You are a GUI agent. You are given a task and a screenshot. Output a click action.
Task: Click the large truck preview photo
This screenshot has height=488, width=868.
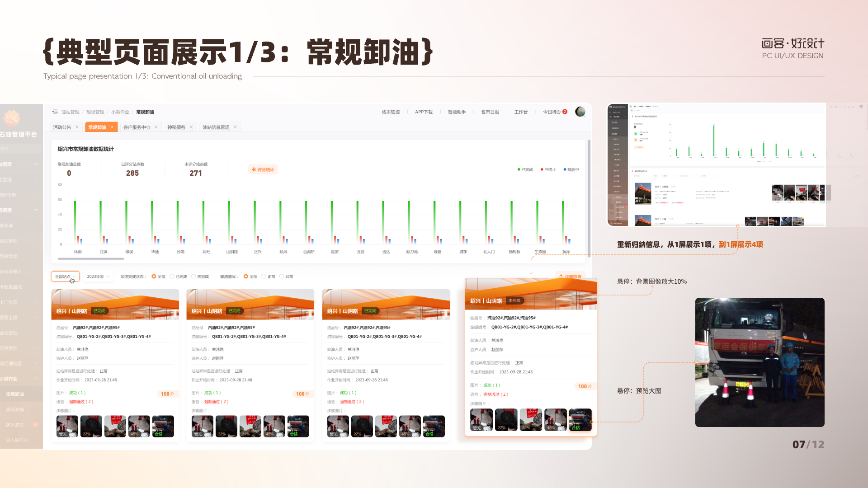click(760, 362)
